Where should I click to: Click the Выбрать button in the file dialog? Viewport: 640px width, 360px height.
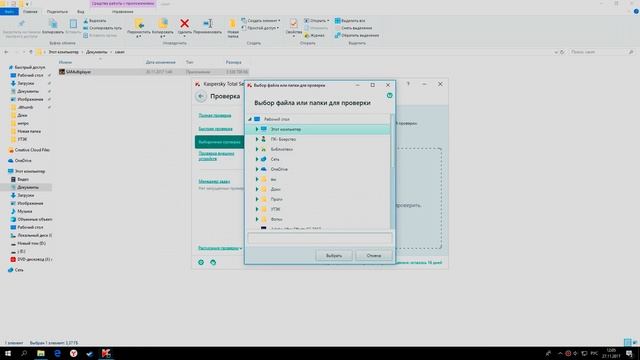pyautogui.click(x=333, y=256)
